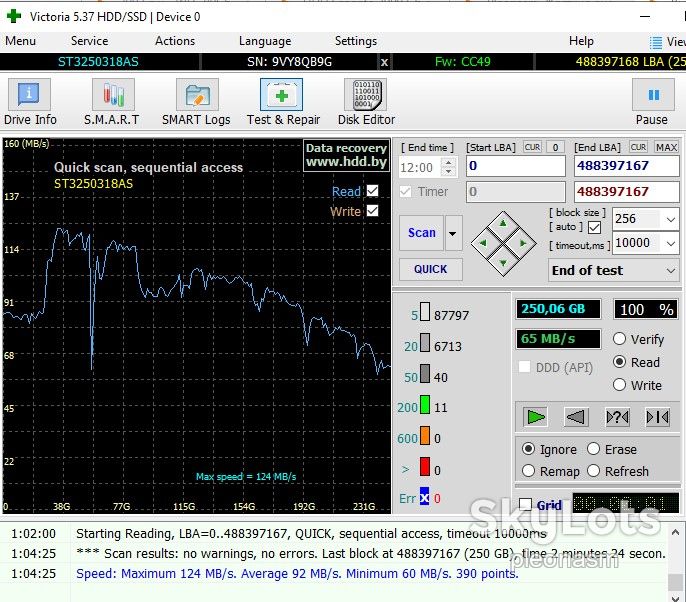Click the Pause button icon

point(653,94)
